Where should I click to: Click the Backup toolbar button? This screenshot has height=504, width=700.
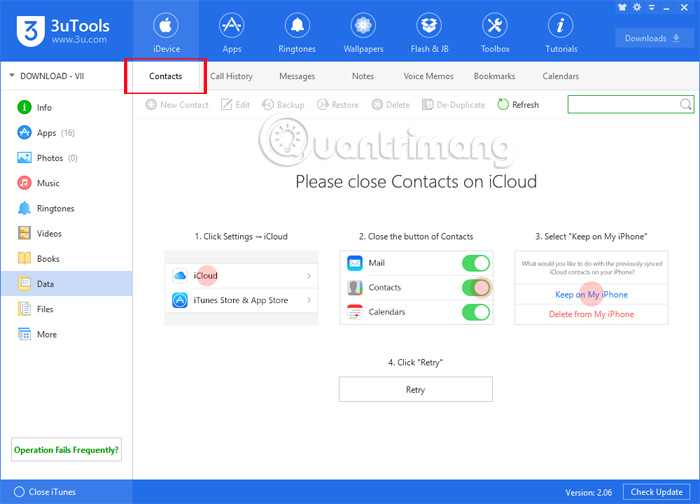tap(283, 105)
